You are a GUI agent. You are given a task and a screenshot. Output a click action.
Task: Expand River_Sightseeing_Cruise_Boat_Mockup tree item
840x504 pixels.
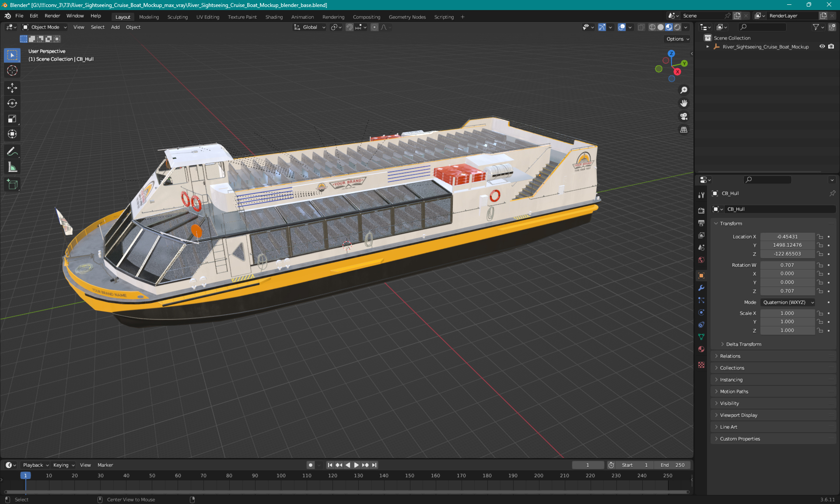[x=708, y=46]
